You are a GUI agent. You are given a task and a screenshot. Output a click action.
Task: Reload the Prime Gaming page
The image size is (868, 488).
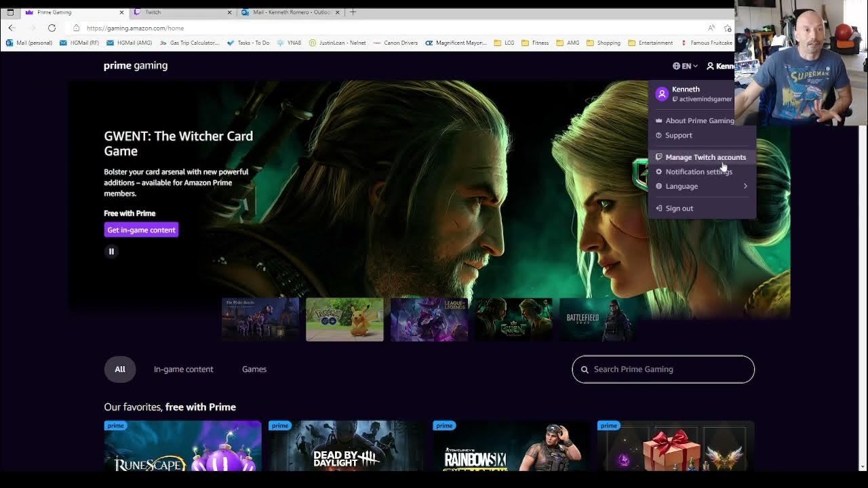pos(52,28)
